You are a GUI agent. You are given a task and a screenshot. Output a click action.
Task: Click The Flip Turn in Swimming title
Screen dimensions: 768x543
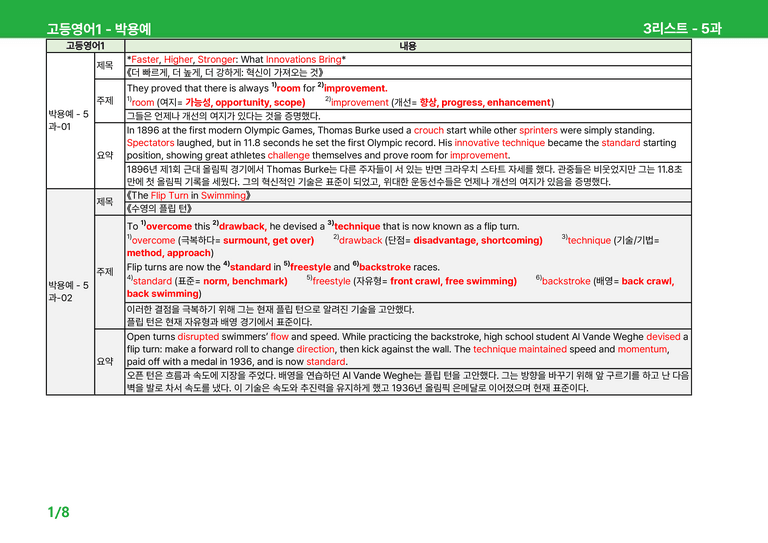tap(189, 195)
